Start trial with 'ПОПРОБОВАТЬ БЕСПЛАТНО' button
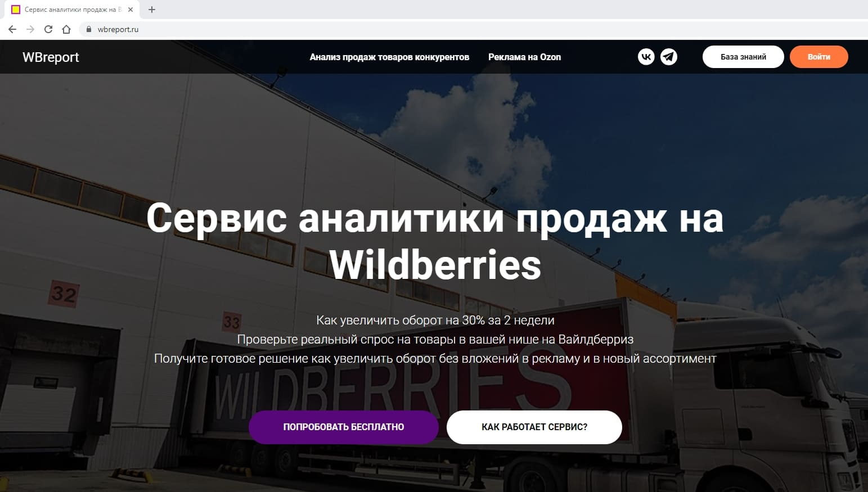 (344, 427)
